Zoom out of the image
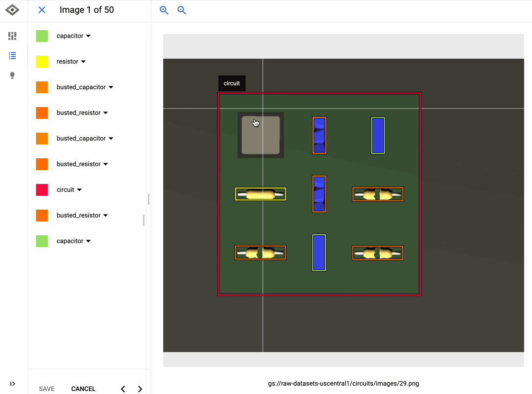Viewport: 532px width, 394px height. (181, 10)
